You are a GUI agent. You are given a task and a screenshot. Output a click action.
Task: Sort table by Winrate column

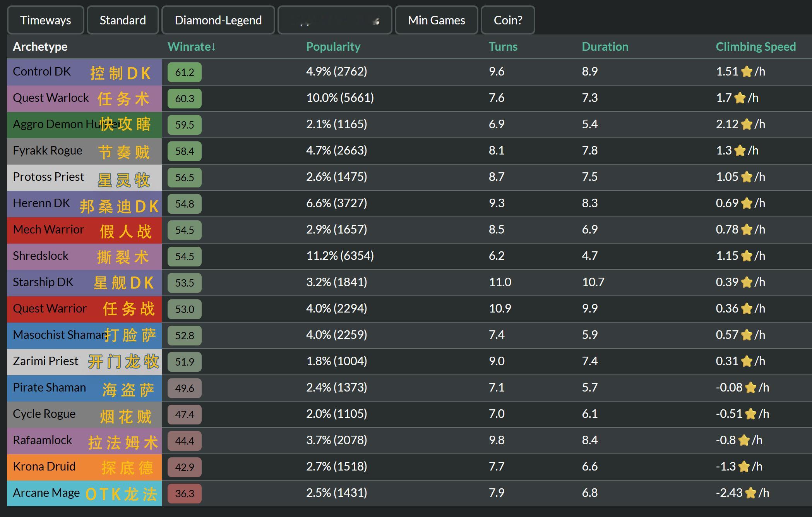[192, 46]
